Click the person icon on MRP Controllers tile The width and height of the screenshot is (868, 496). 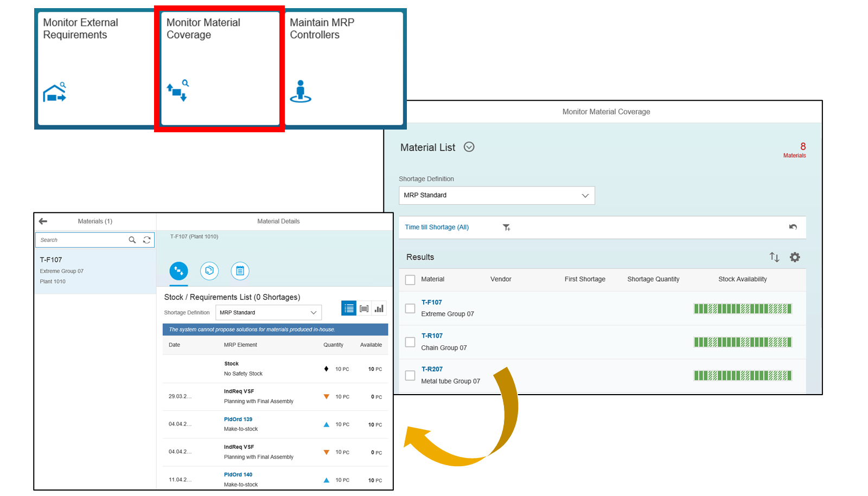301,92
